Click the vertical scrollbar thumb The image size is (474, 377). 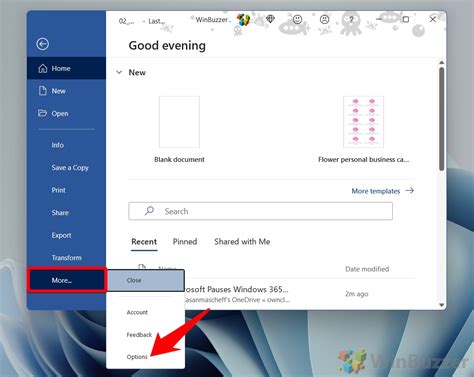tap(442, 119)
